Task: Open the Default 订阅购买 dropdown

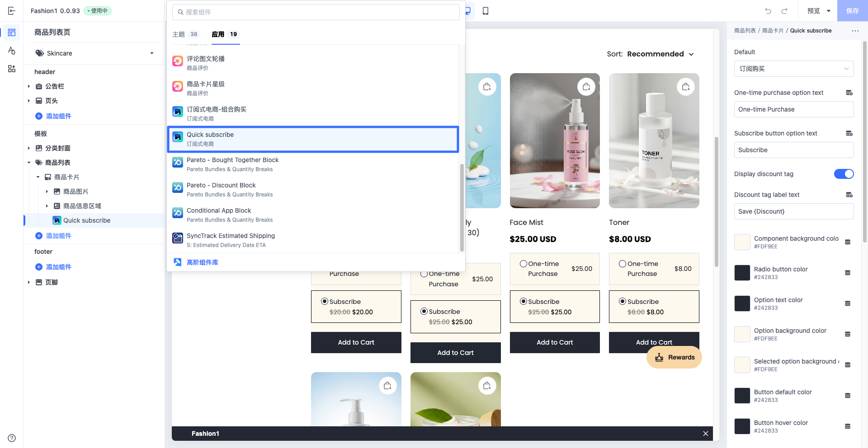Action: pos(794,69)
